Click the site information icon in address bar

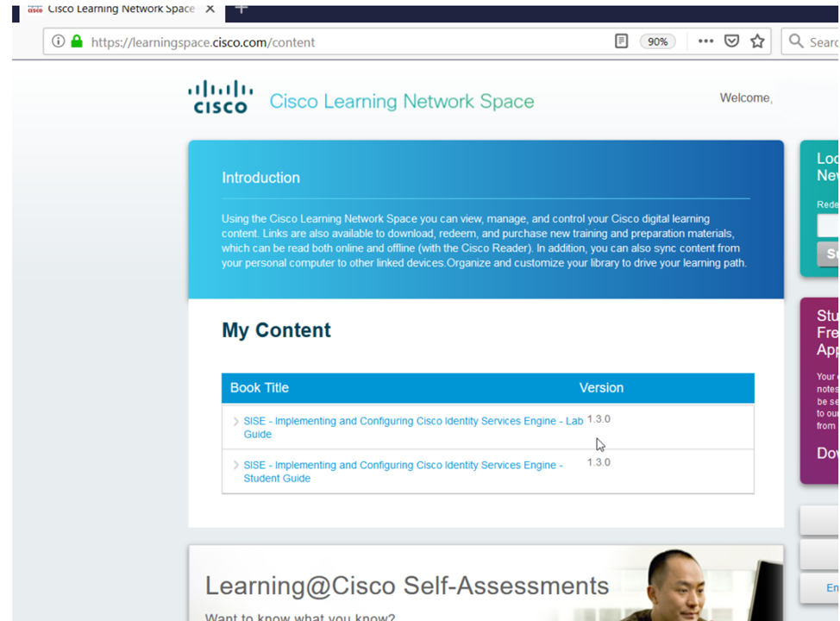point(58,41)
